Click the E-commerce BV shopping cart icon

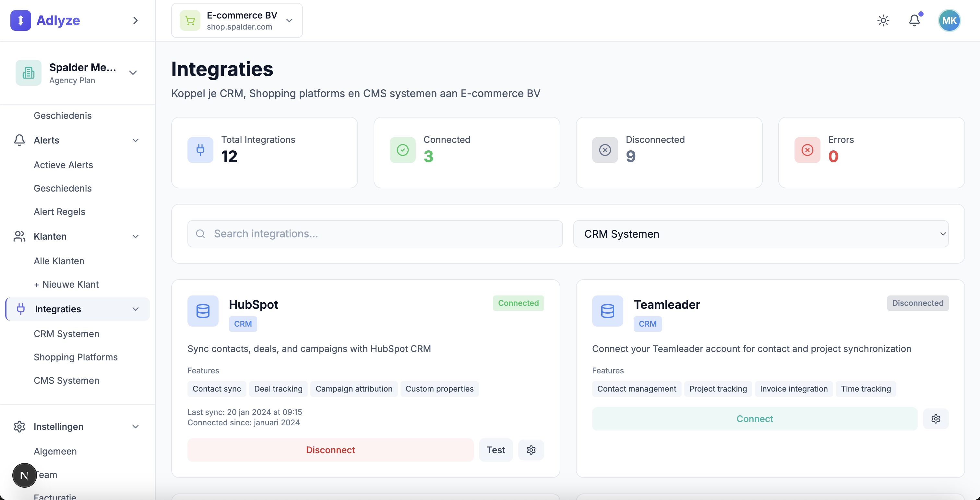(x=190, y=20)
